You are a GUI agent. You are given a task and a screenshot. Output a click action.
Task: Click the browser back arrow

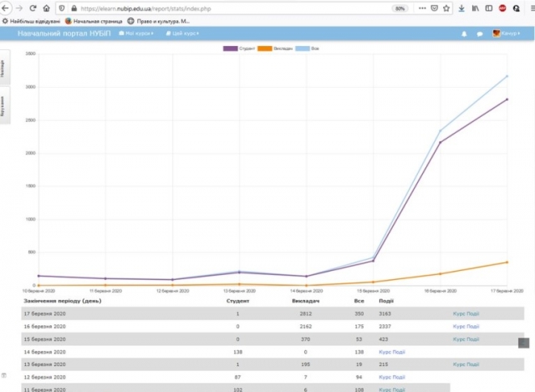coord(7,8)
